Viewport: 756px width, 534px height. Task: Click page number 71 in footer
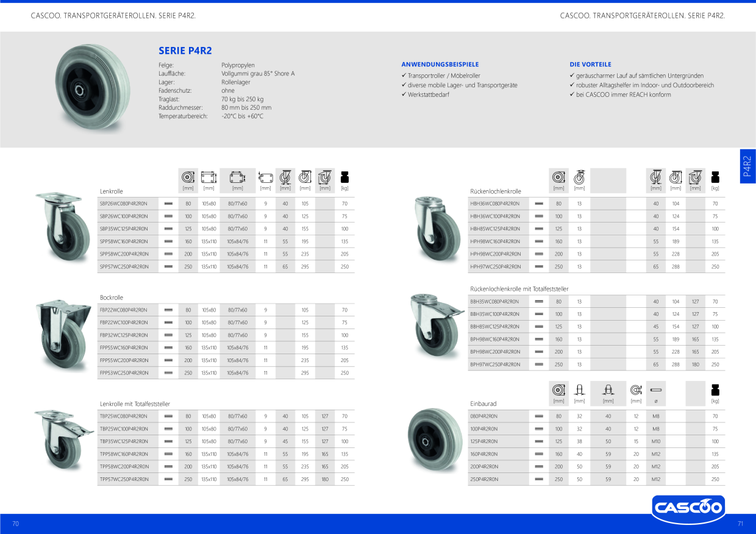coord(740,524)
